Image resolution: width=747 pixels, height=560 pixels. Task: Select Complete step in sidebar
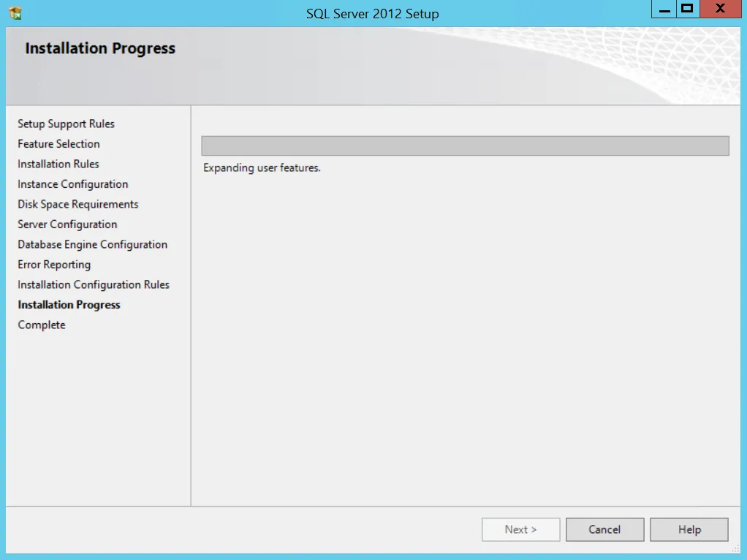42,325
